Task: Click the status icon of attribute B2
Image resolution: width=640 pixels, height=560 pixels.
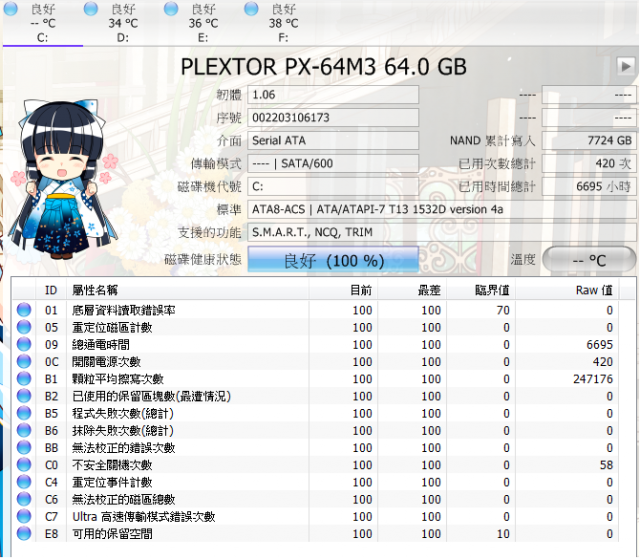Action: click(x=24, y=396)
